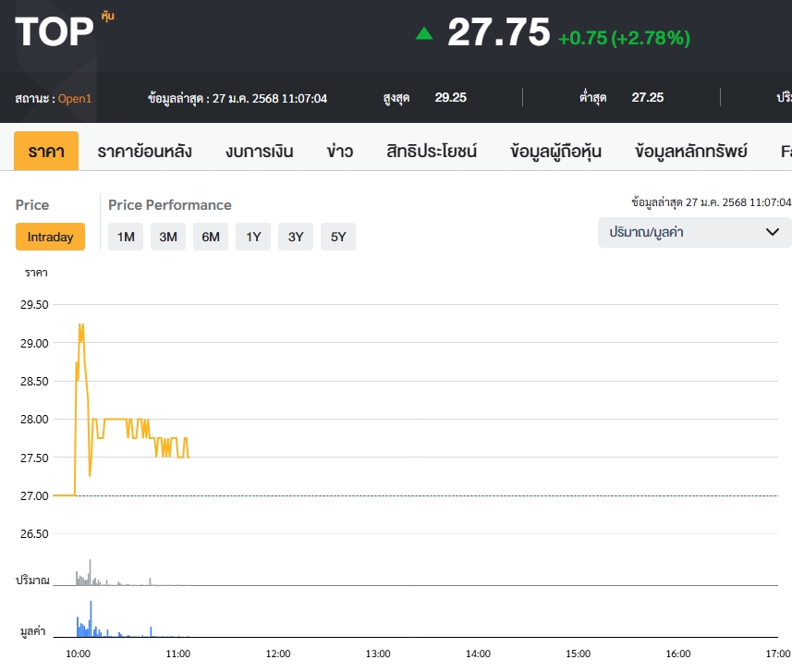Go to the ข่าว tab
This screenshot has height=672, width=792.
point(339,151)
